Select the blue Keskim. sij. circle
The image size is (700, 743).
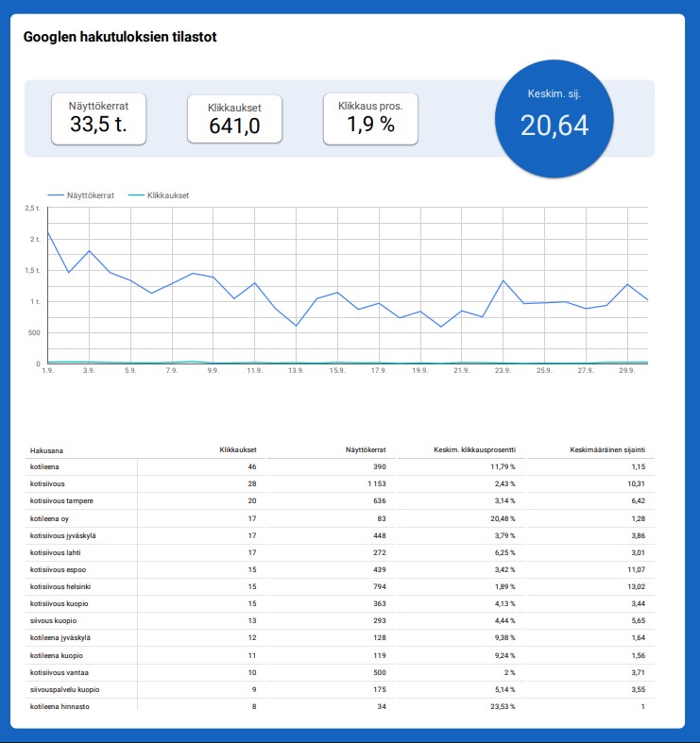554,118
